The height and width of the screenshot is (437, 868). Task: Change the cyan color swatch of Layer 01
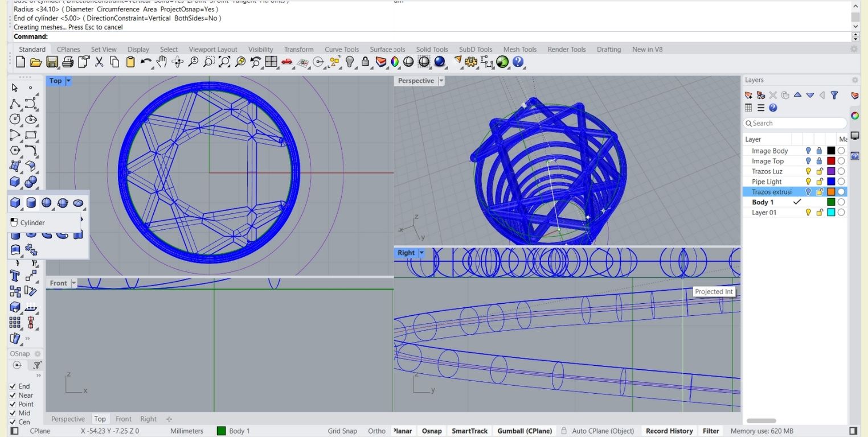pyautogui.click(x=831, y=212)
